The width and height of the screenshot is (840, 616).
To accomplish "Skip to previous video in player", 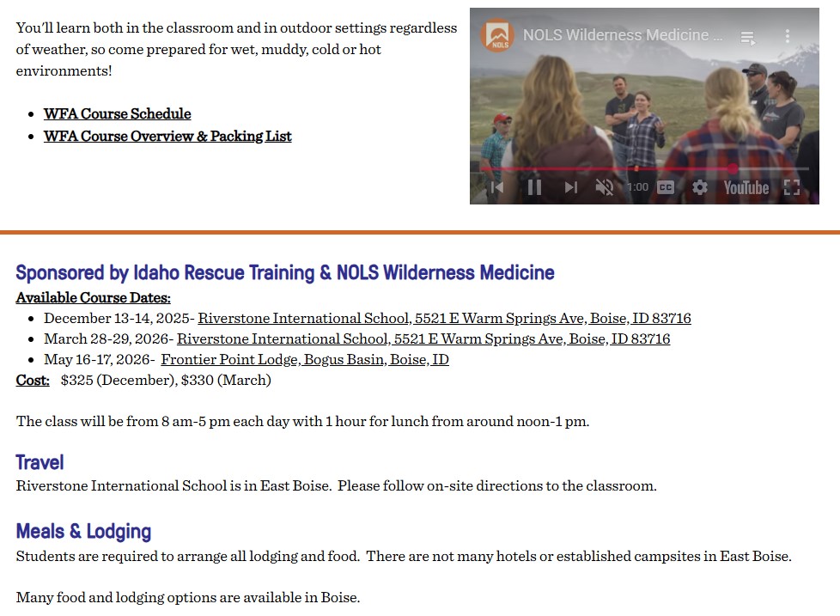I will tap(496, 187).
